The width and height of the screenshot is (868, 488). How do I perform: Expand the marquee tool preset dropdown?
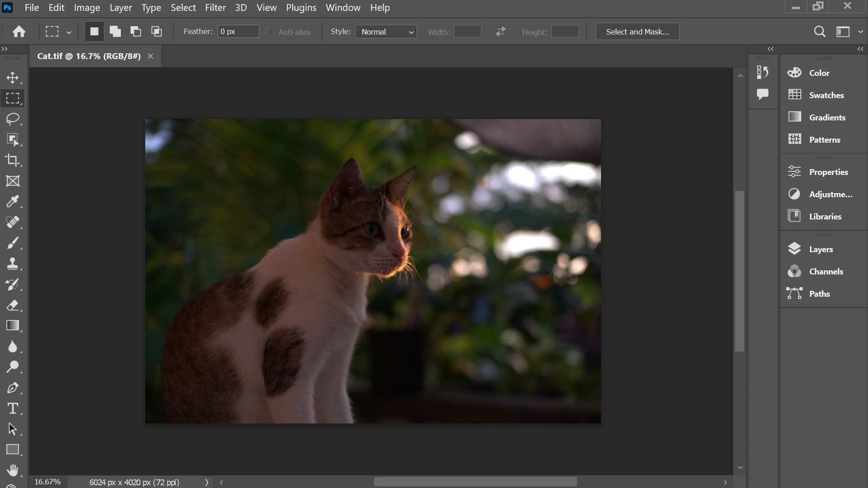point(69,32)
